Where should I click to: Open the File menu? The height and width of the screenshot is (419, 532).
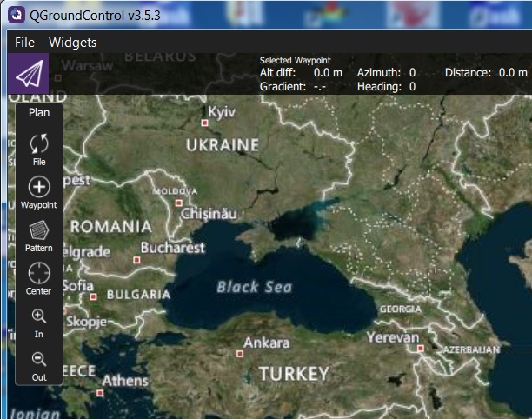[25, 42]
